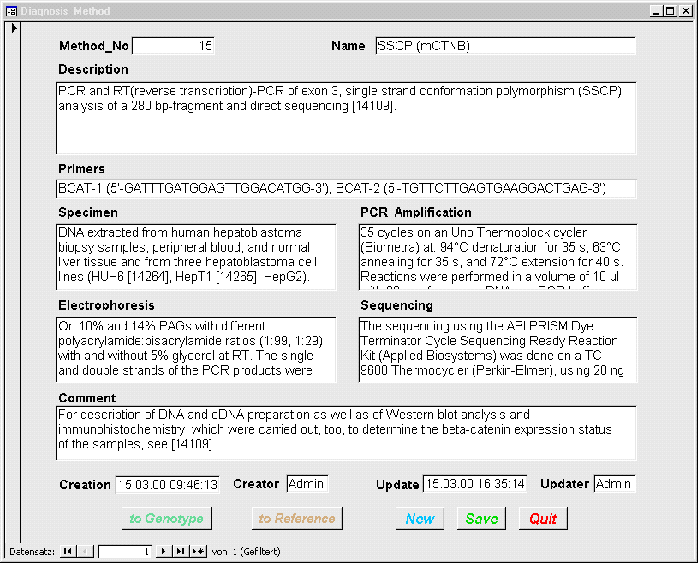This screenshot has width=698, height=563.
Task: Click the record selector arrow at left edge
Action: coord(12,28)
